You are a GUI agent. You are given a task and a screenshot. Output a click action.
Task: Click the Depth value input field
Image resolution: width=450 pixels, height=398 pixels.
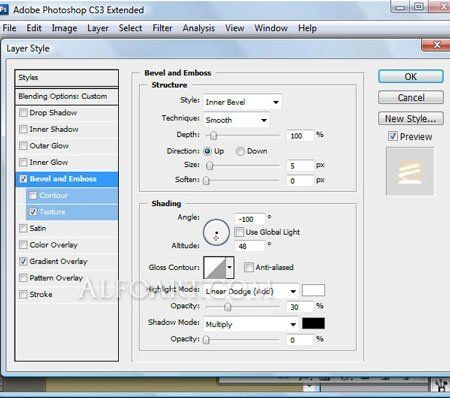(x=300, y=136)
